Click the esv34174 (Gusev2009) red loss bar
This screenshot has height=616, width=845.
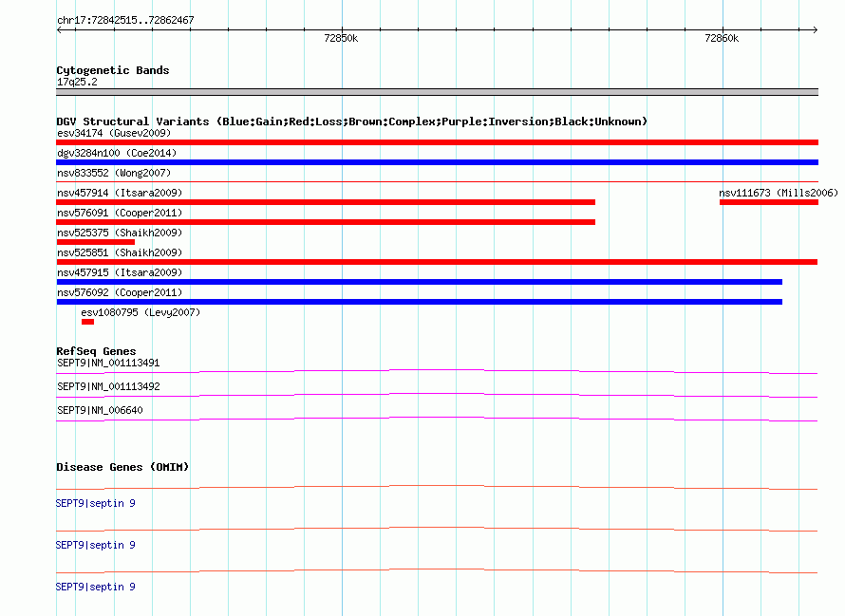click(x=437, y=142)
